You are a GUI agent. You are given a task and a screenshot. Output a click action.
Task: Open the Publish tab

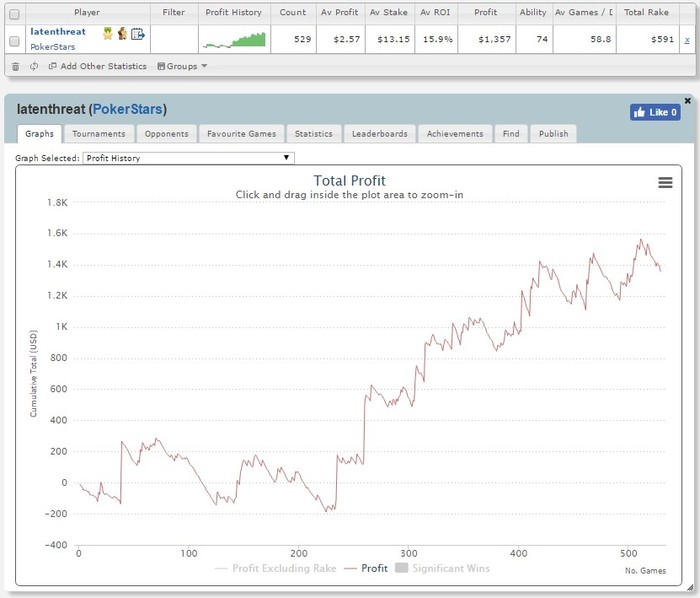pos(554,134)
